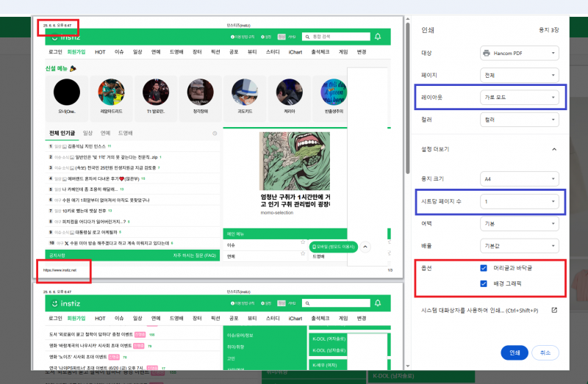The width and height of the screenshot is (588, 384).
Task: Collapse the 설정 더보기 section chevron
Action: pyautogui.click(x=554, y=150)
